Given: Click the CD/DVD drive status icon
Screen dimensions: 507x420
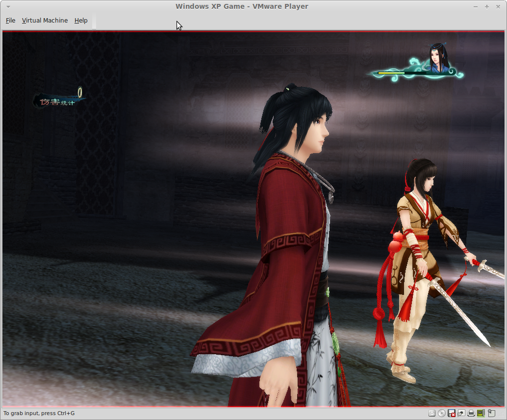Looking at the screenshot, I should [442, 413].
